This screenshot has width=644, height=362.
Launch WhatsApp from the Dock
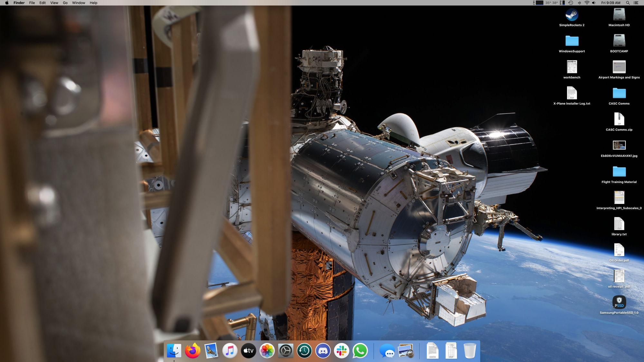(x=360, y=351)
